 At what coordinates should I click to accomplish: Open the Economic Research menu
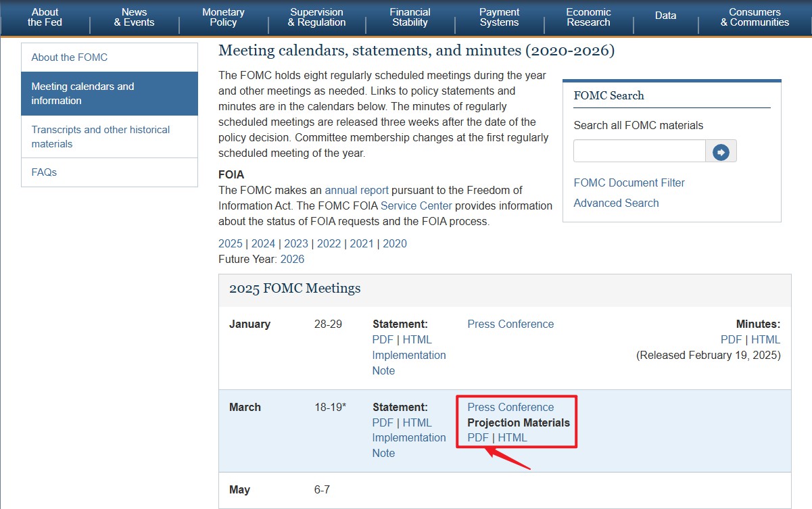pyautogui.click(x=588, y=18)
